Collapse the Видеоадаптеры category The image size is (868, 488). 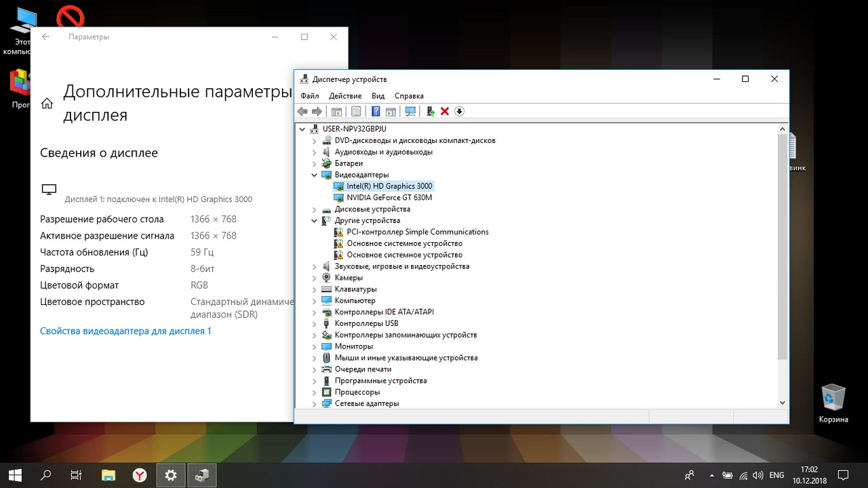click(314, 175)
